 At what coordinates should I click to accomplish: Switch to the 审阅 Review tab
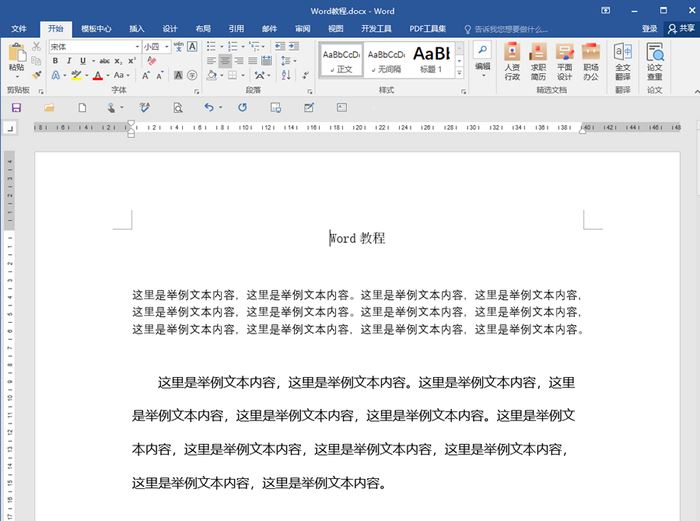(x=303, y=29)
